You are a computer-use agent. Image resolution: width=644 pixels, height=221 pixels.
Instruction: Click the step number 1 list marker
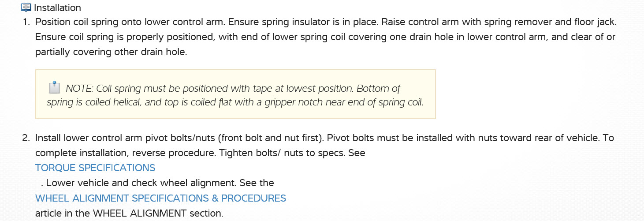coord(26,22)
